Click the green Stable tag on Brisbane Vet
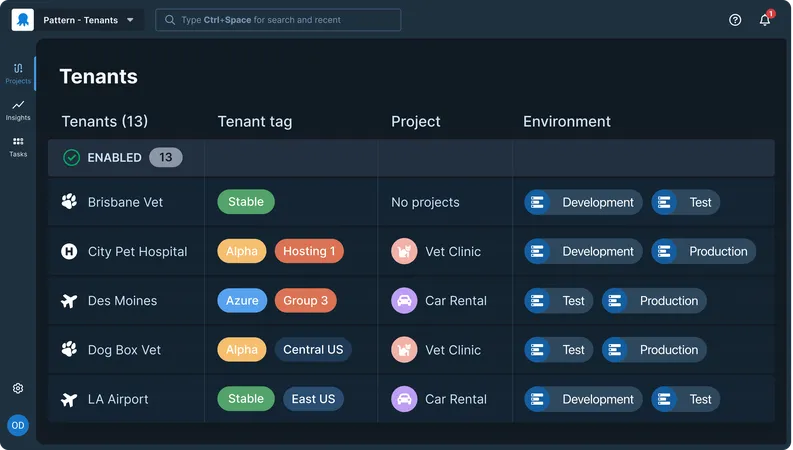This screenshot has width=793, height=450. (x=245, y=202)
